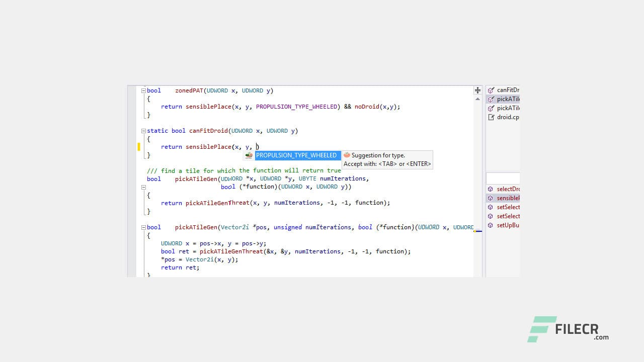
Task: Click the split-editor icon above the scrollbar
Action: click(x=477, y=90)
